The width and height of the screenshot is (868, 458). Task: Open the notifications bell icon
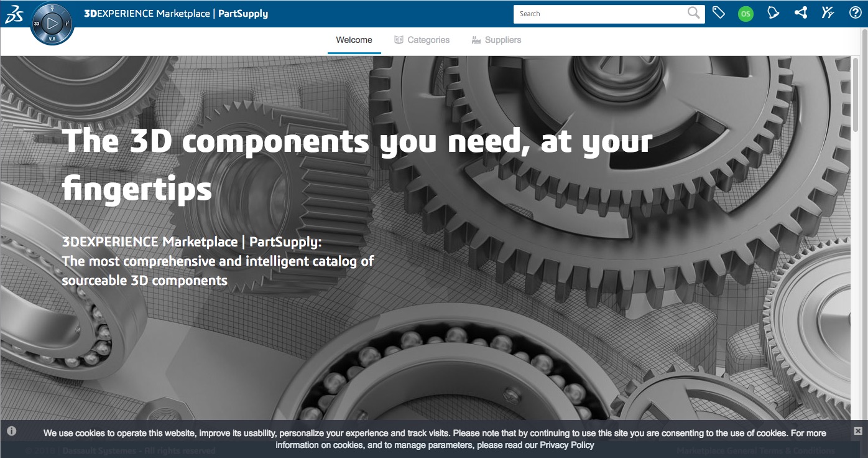pos(773,12)
